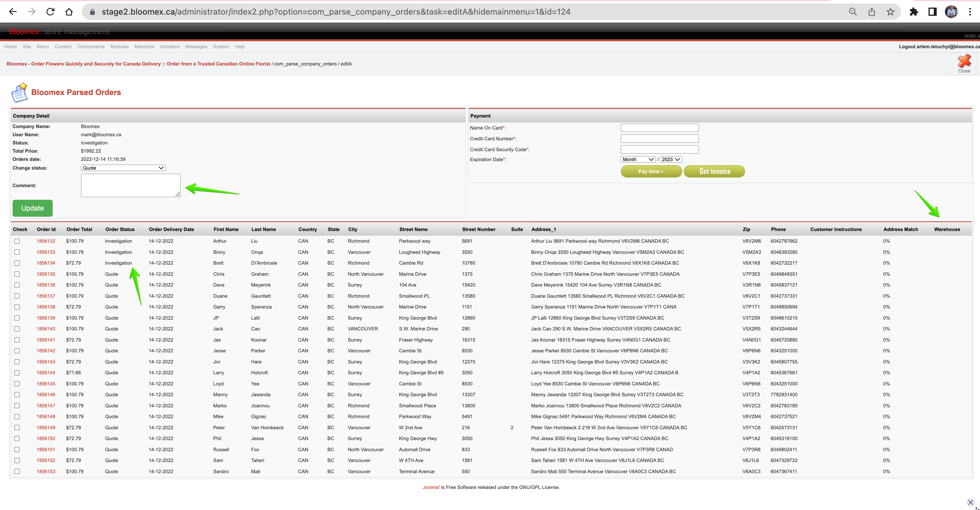This screenshot has height=510, width=980.
Task: Open the zoom magnifier in address bar
Action: click(x=853, y=12)
